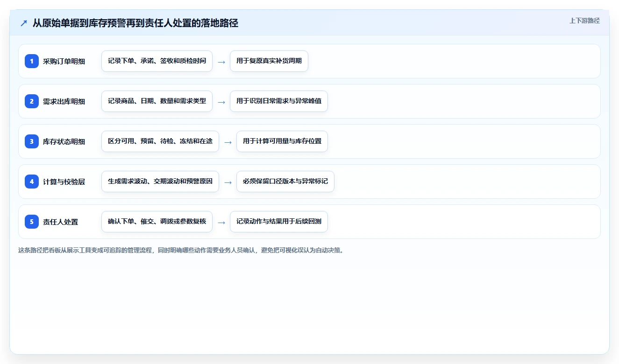Click the arrow in the 需求出库明细 row
The width and height of the screenshot is (619, 364).
pos(221,102)
